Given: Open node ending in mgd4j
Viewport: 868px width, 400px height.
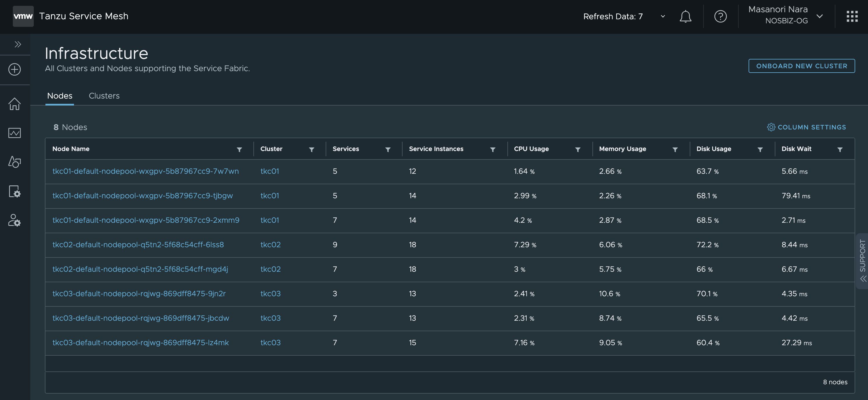Looking at the screenshot, I should [140, 269].
